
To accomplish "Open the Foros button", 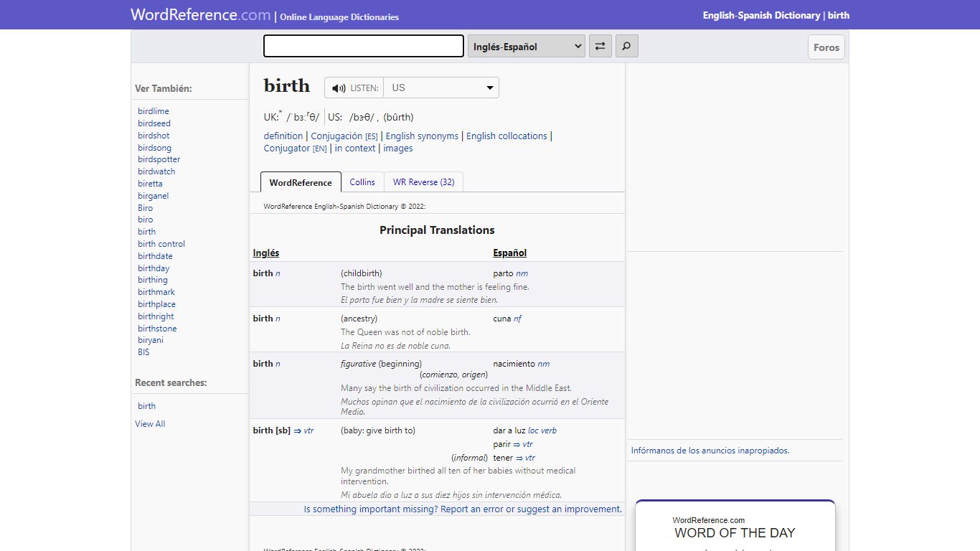I will (x=826, y=47).
